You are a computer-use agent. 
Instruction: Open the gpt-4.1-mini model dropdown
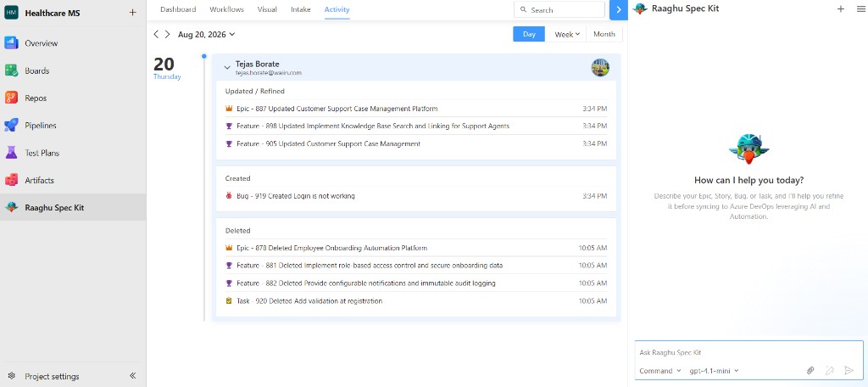pos(714,371)
